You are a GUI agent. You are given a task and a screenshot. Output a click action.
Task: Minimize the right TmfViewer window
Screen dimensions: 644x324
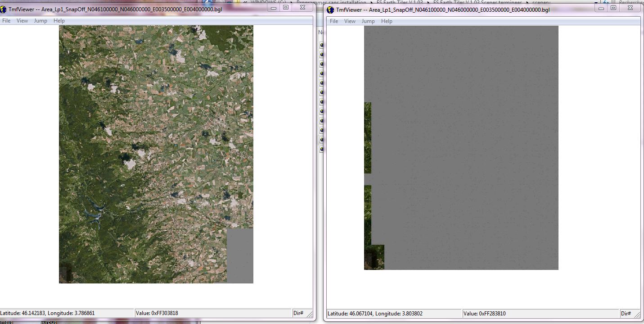601,8
